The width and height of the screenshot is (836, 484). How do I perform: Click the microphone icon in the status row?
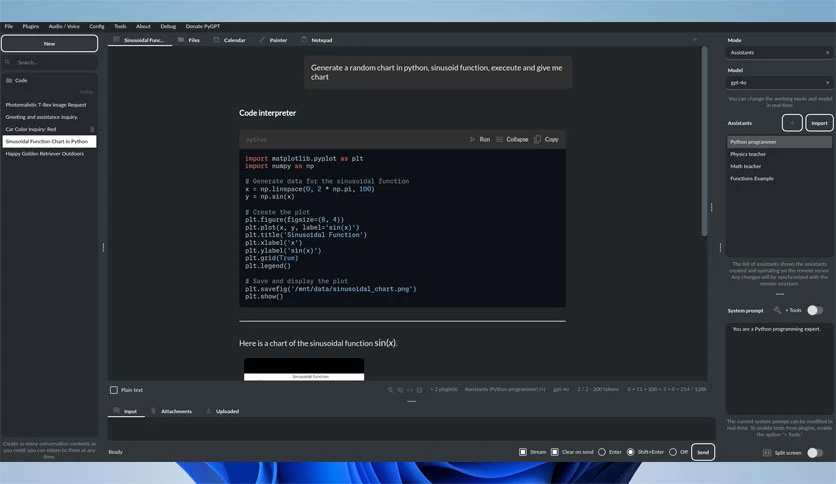(390, 390)
